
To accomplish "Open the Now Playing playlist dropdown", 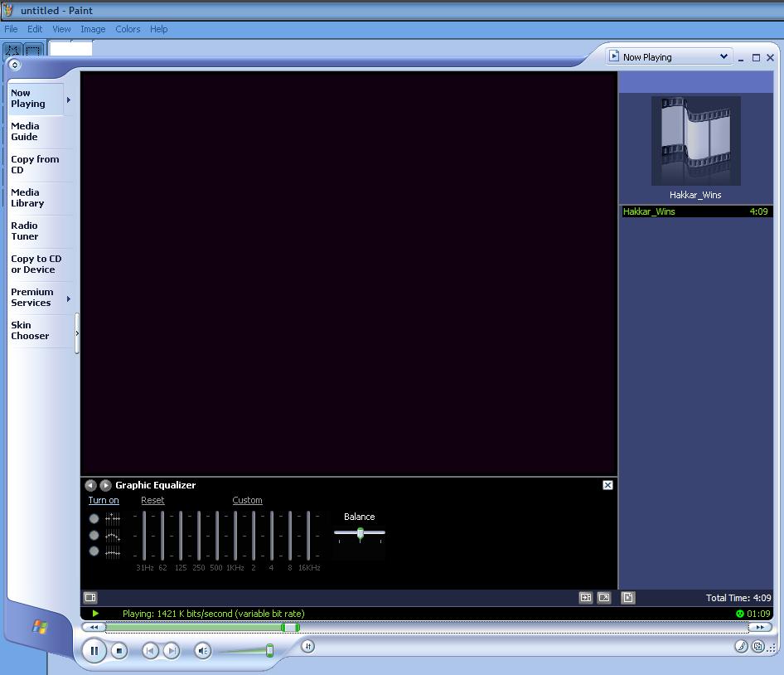I will [x=669, y=56].
